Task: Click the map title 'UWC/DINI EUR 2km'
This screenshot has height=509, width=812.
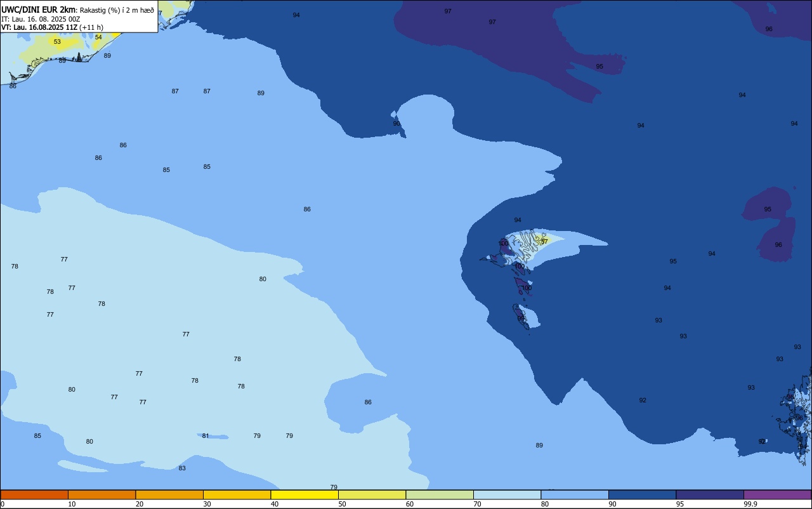Action: point(38,10)
